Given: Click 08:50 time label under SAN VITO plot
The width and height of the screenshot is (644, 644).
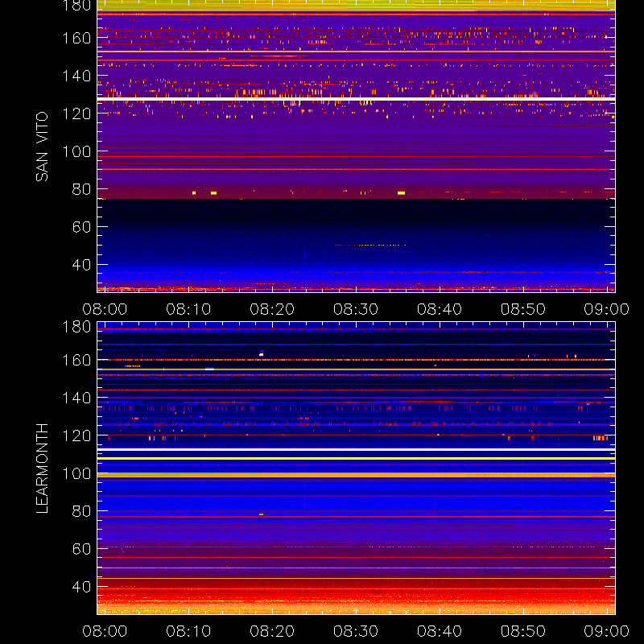Looking at the screenshot, I should (x=523, y=309).
